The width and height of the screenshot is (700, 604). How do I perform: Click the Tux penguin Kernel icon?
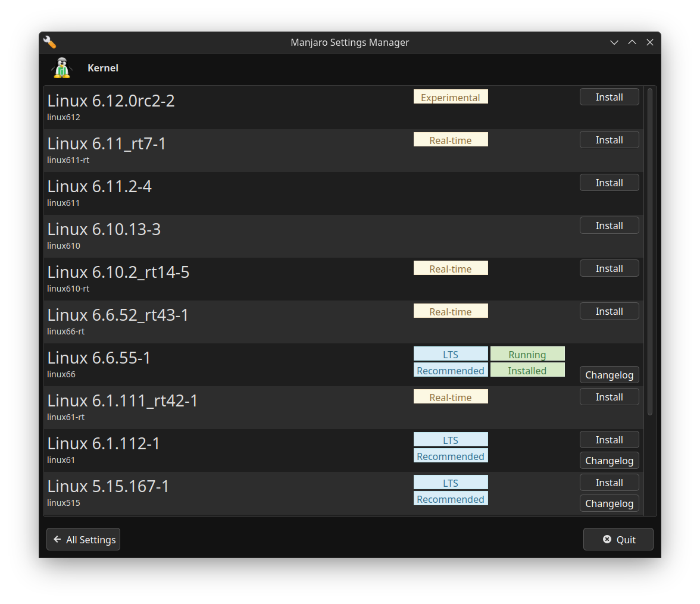point(62,68)
